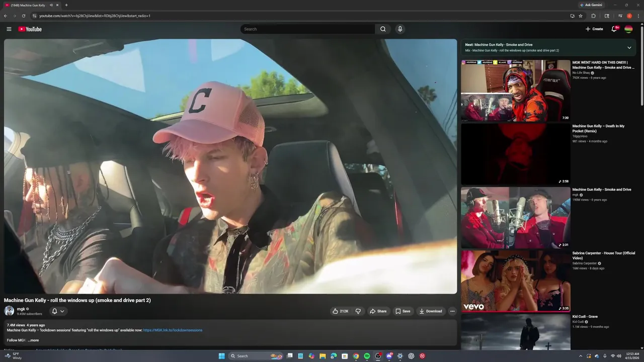Open the Windows Start menu
Viewport: 644px width, 362px height.
pyautogui.click(x=221, y=356)
